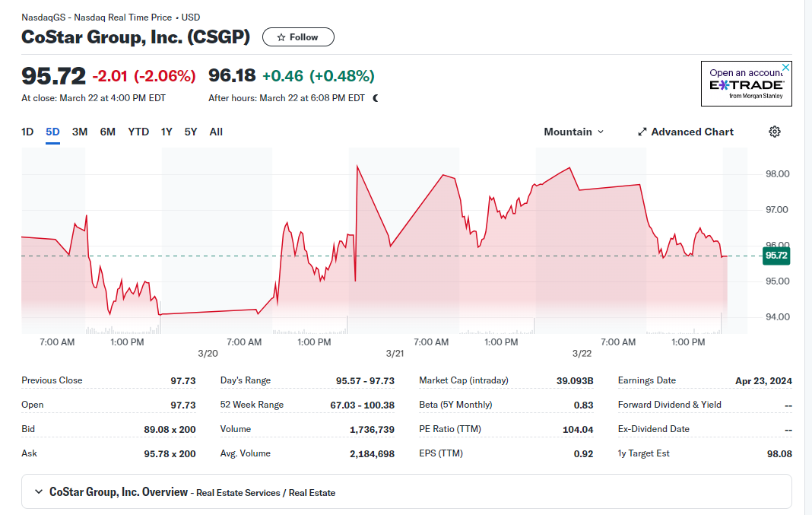Click the E*TRADE open an account ad

[746, 84]
